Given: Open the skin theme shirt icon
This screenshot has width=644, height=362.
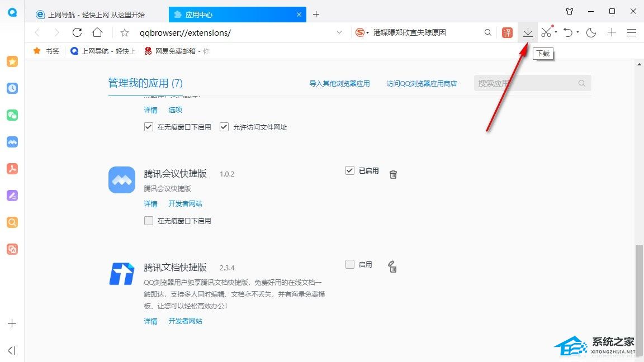Looking at the screenshot, I should pyautogui.click(x=570, y=12).
